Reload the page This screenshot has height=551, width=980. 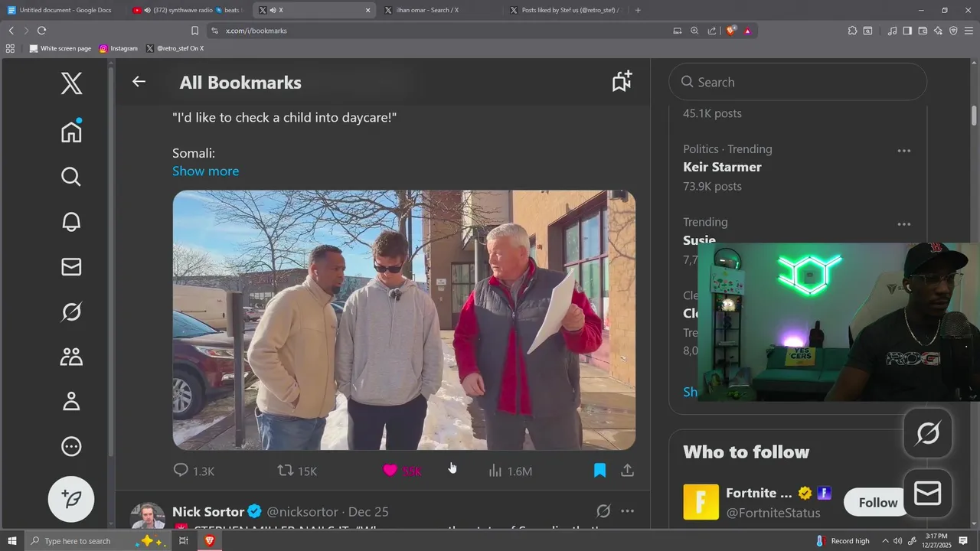(x=41, y=31)
